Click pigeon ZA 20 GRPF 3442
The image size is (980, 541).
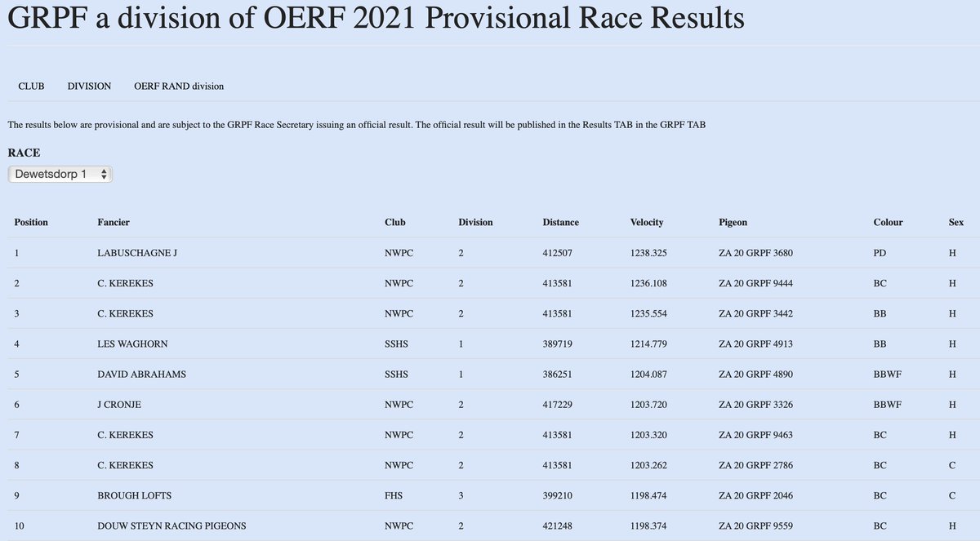(x=755, y=313)
